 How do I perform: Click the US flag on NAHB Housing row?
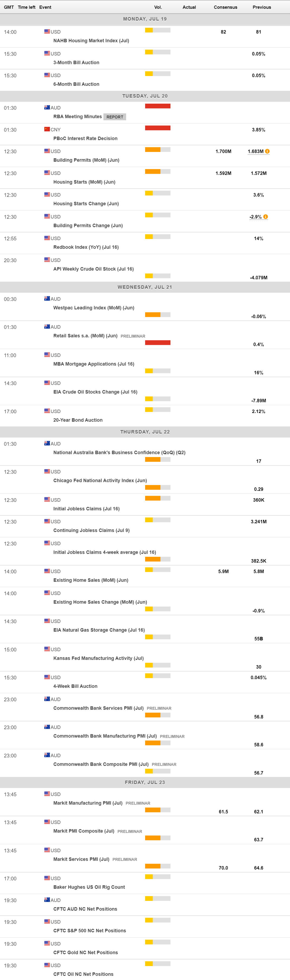[x=47, y=32]
